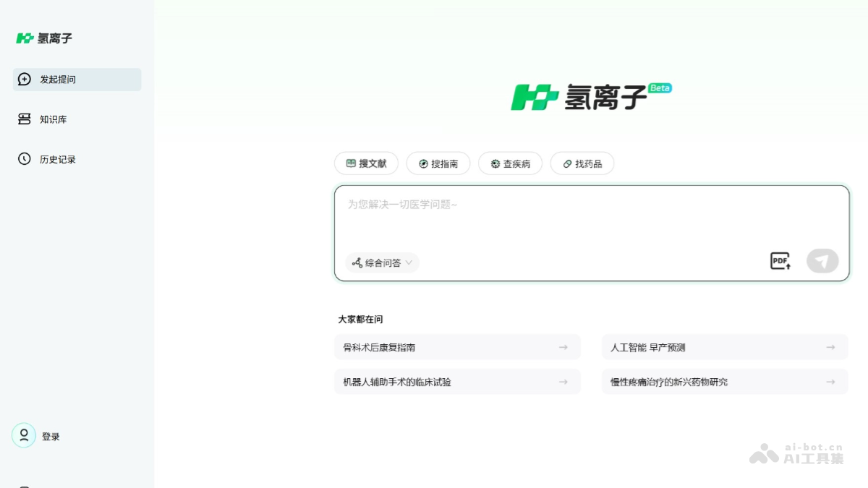Click the Beta badge on logo
The image size is (868, 488).
(x=661, y=87)
